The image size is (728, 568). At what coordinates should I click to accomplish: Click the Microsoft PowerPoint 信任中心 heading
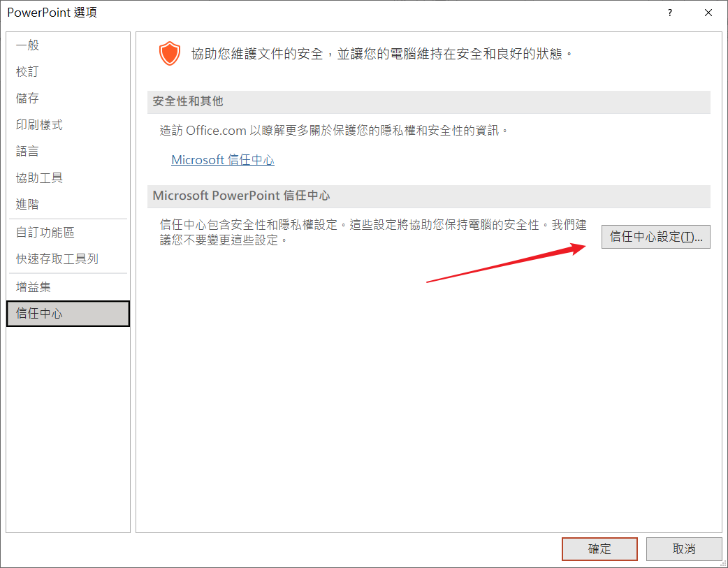(x=242, y=196)
